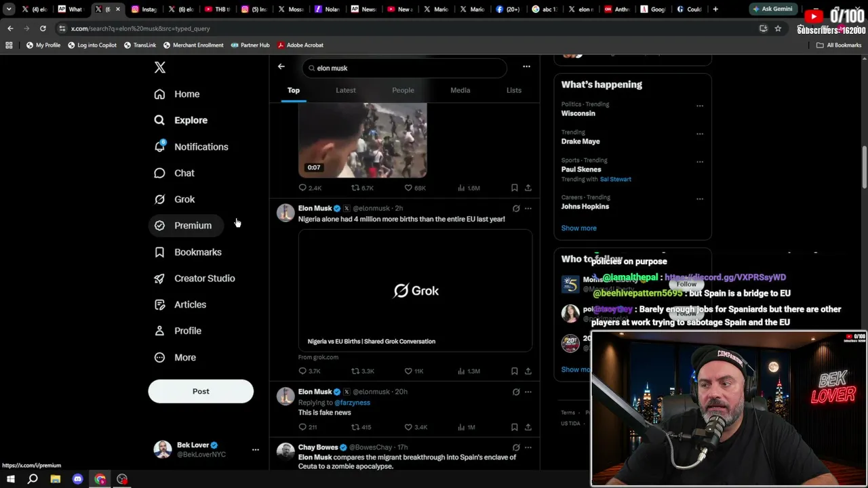
Task: Open Notifications in the sidebar
Action: point(191,146)
